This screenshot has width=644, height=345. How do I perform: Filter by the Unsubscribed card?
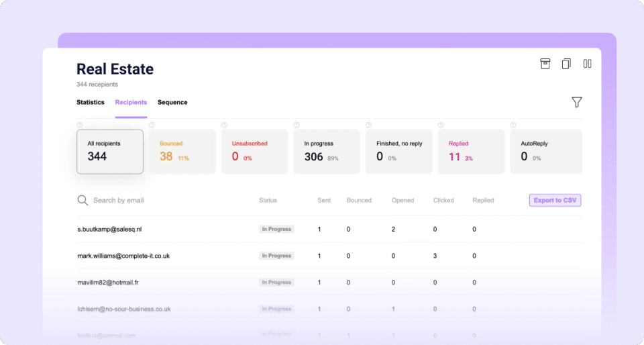click(x=255, y=152)
